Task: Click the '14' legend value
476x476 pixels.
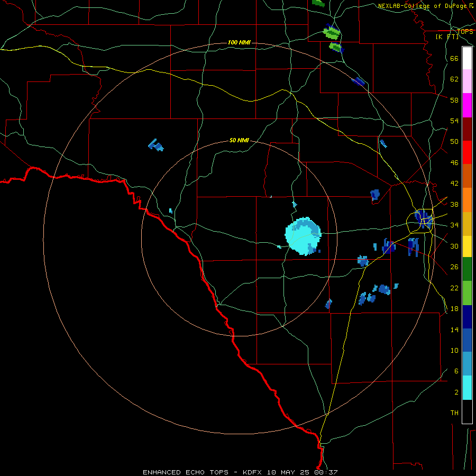Action: coord(454,329)
